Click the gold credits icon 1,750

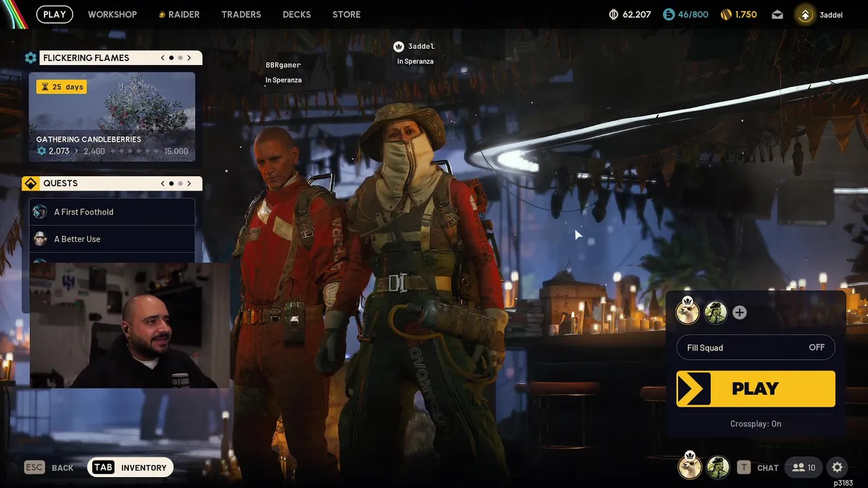pyautogui.click(x=726, y=14)
